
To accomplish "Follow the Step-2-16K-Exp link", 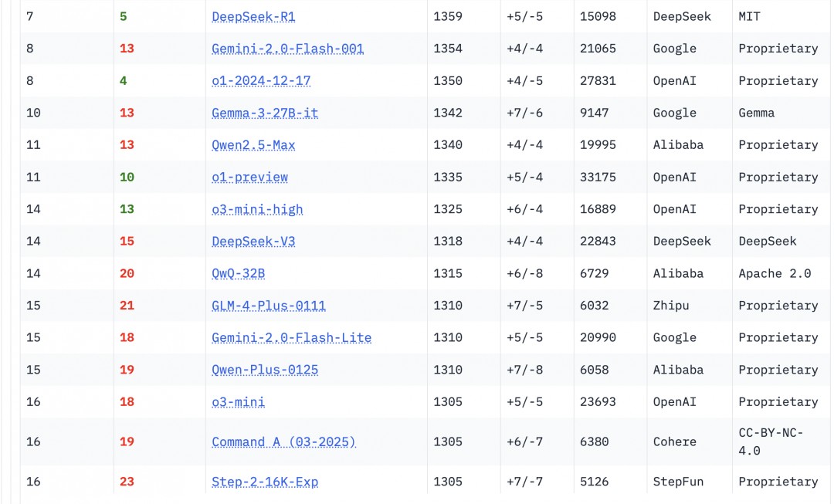I will coord(265,482).
